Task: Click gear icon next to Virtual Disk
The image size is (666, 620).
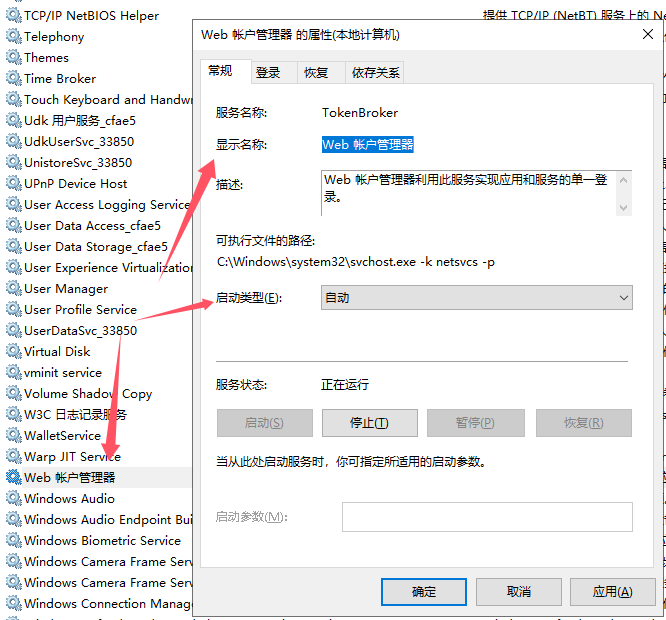Action: (x=13, y=352)
